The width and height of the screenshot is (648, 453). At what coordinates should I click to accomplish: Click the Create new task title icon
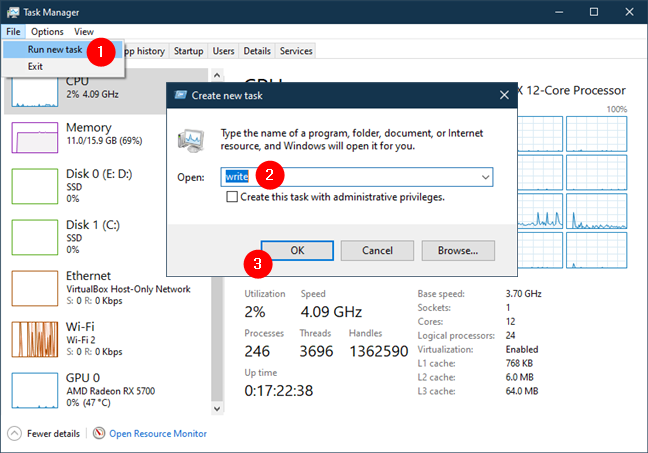[181, 97]
